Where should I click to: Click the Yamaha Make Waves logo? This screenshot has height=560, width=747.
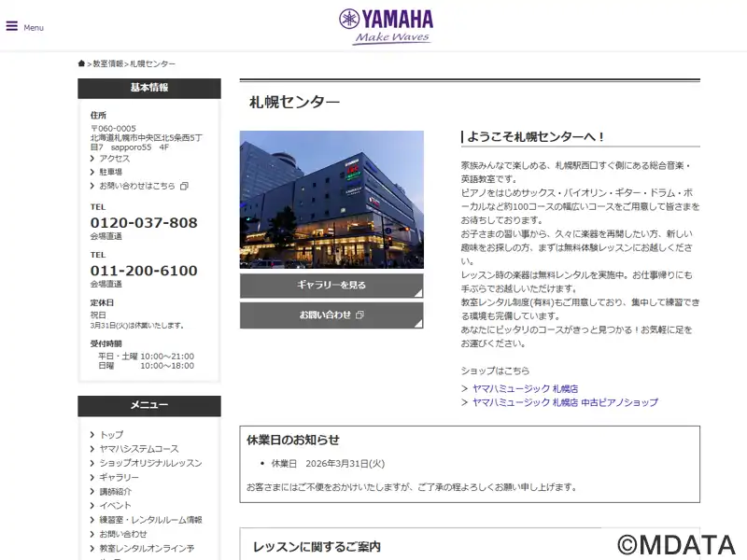(386, 27)
